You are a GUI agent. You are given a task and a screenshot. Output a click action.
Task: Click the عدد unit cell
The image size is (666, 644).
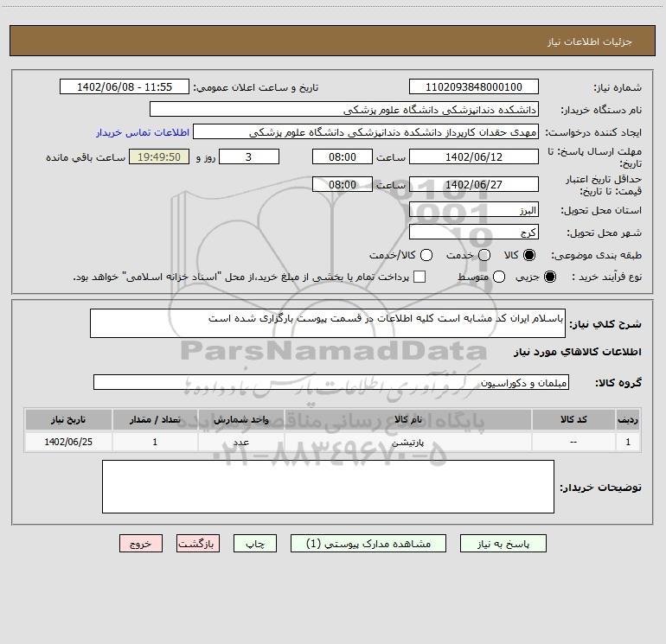240,443
